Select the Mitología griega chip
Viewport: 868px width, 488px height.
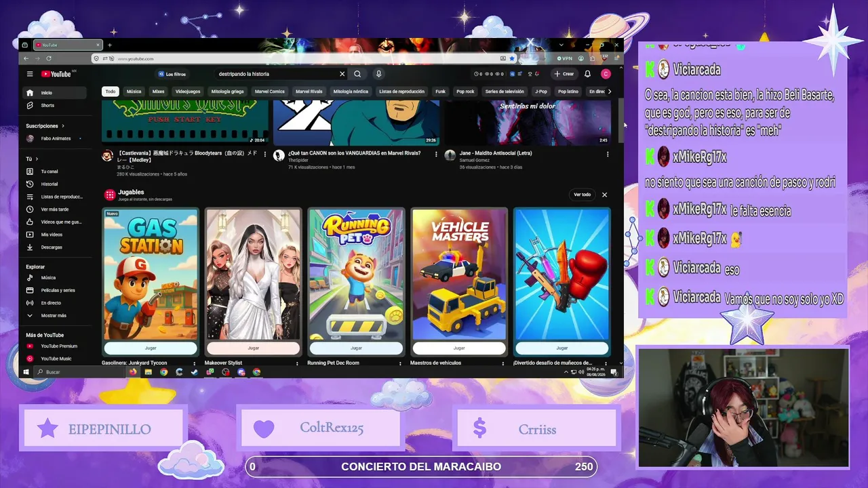pos(227,91)
